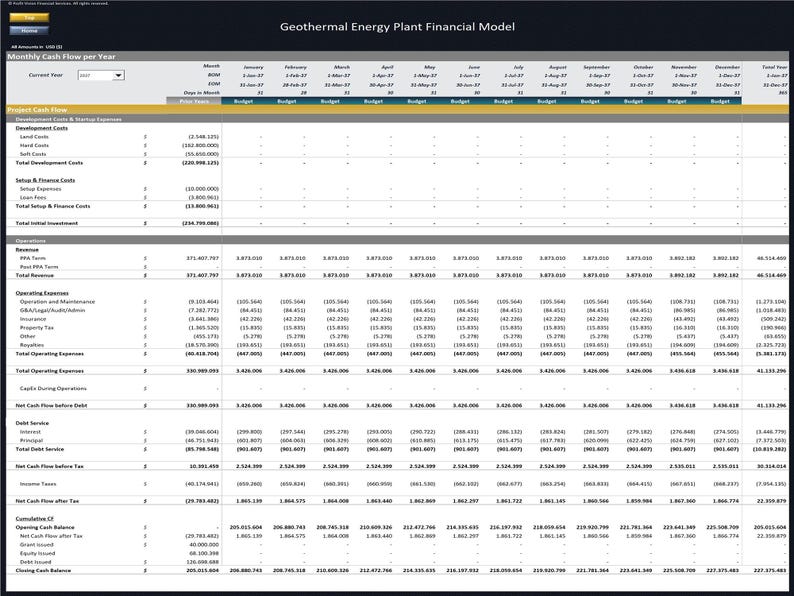Click the Geothermal Energy Plant Financial Model title

[x=398, y=27]
